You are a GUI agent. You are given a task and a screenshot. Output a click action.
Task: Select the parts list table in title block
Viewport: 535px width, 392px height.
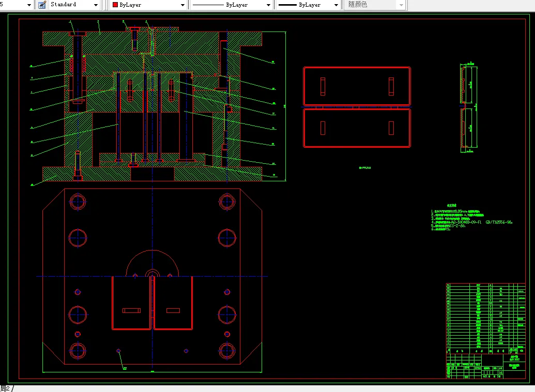click(486, 318)
